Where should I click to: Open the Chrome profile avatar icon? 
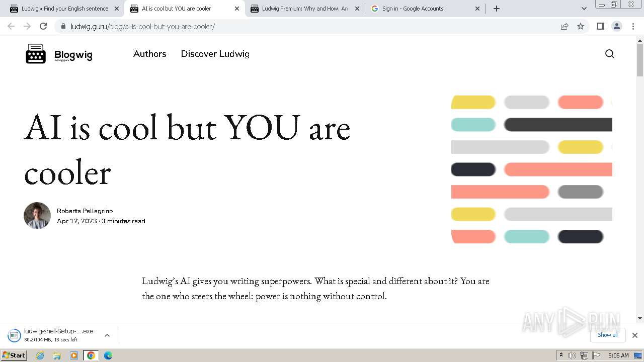(617, 26)
